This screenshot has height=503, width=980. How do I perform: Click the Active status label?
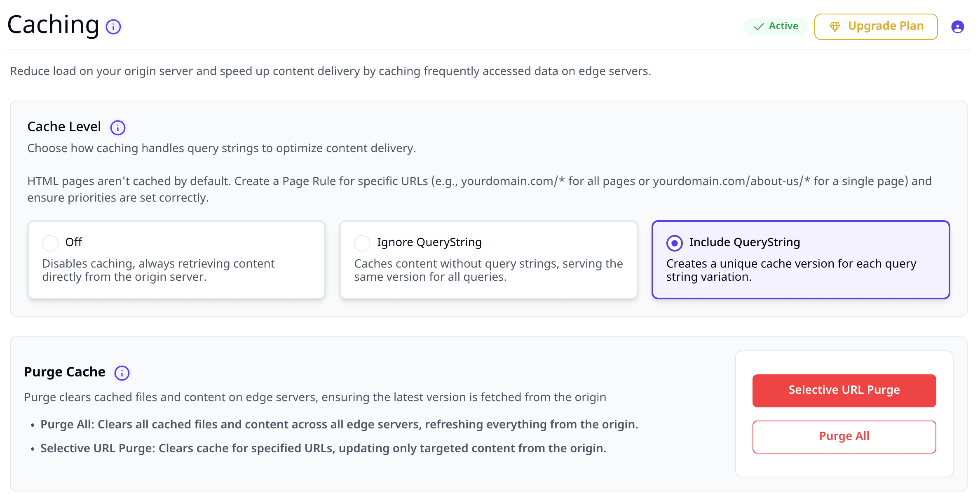783,26
